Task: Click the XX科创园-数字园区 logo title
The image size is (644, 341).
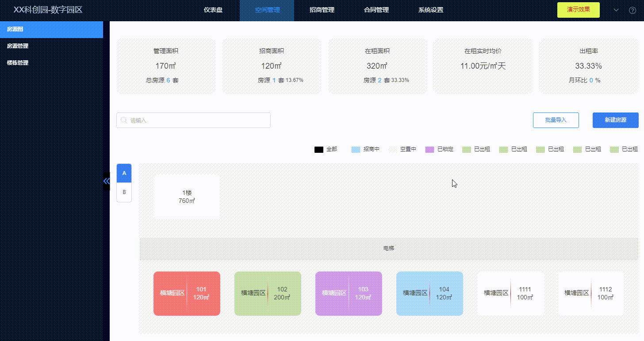Action: pos(48,10)
